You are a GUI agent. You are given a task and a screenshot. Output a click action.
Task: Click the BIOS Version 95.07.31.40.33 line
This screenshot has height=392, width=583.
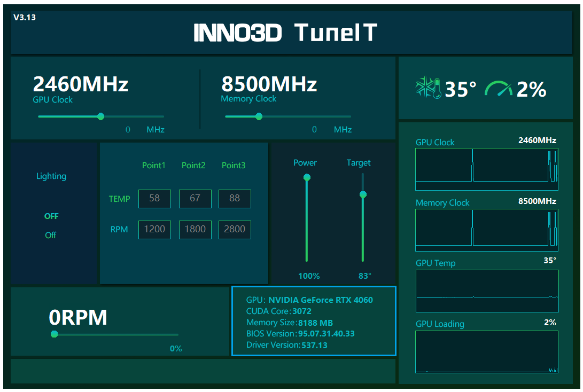tap(300, 334)
